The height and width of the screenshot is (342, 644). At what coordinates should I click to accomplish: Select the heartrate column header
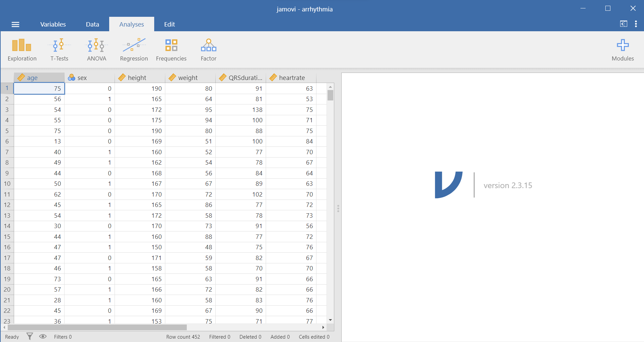(x=291, y=78)
